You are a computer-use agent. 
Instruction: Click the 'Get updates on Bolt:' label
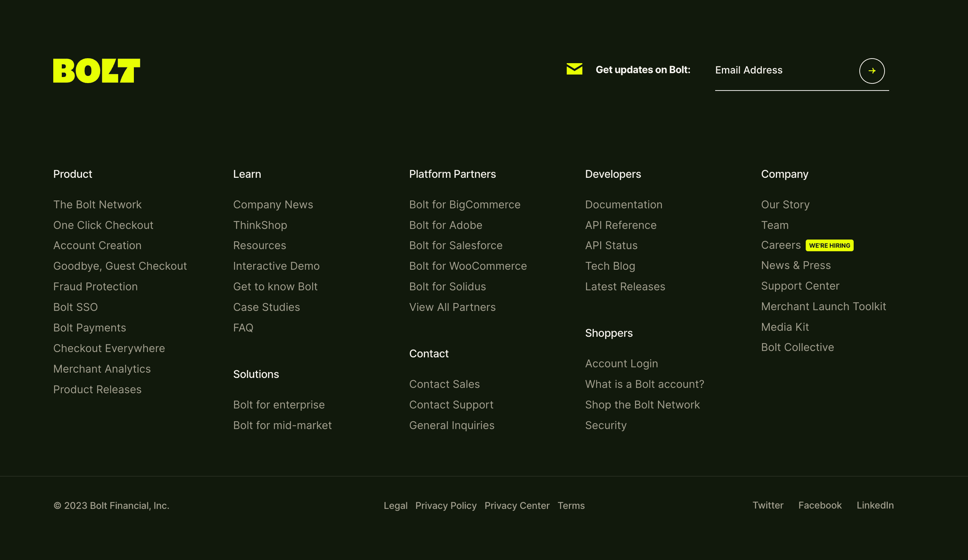coord(643,70)
